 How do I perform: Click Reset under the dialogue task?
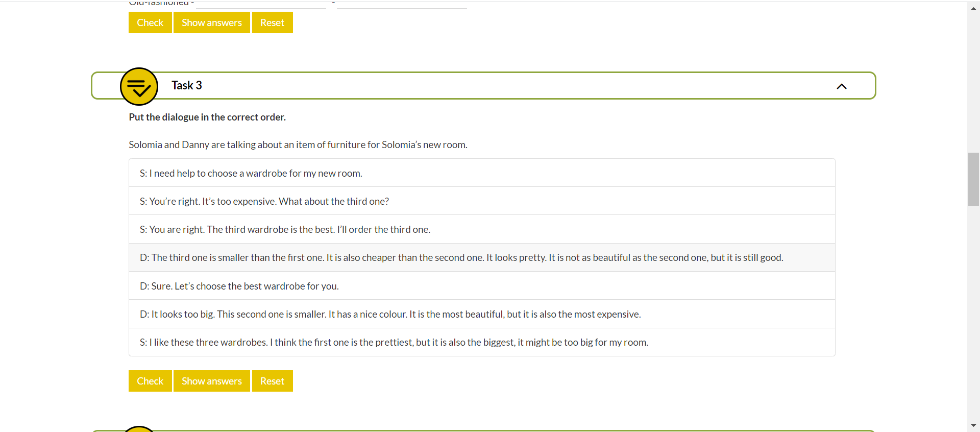(x=272, y=381)
